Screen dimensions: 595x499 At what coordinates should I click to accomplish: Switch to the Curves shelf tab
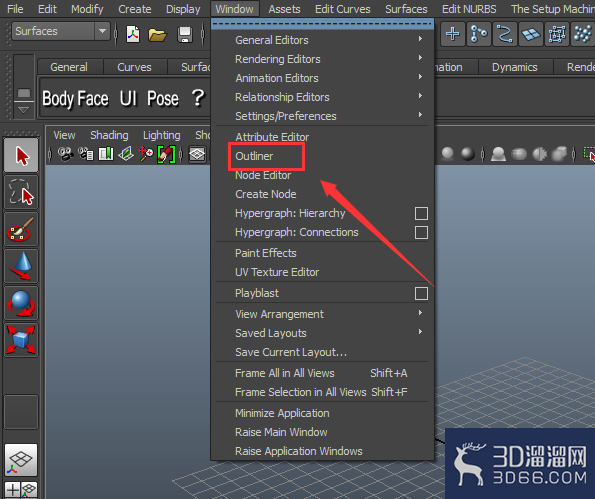(134, 67)
